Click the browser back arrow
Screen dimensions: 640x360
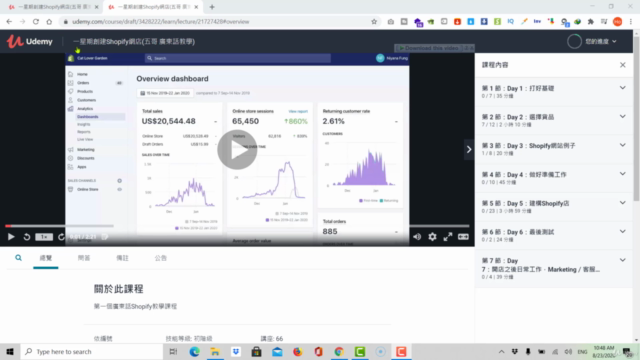coord(9,22)
